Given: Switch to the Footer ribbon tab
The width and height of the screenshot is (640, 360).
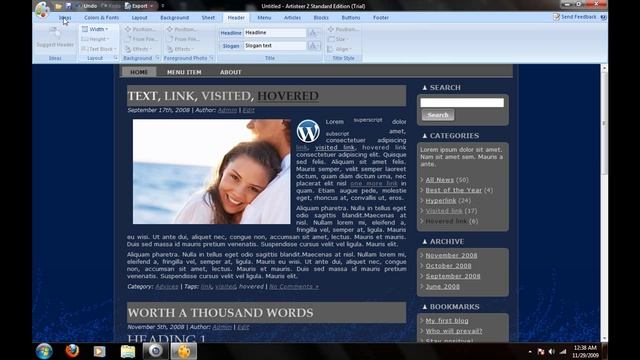Looking at the screenshot, I should (381, 18).
